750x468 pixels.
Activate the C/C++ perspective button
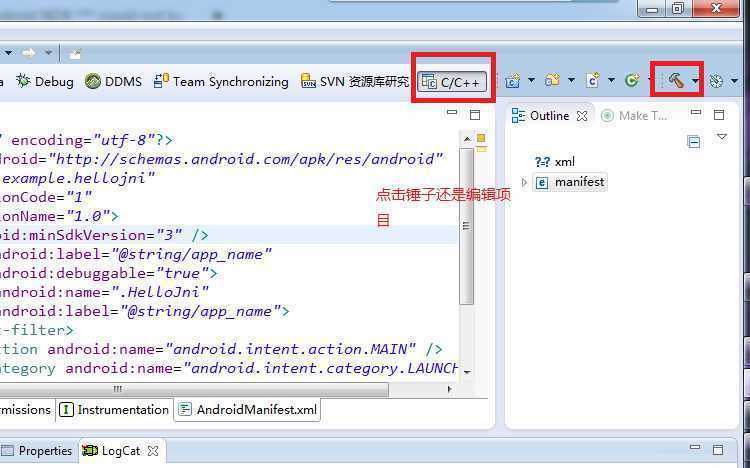[452, 82]
